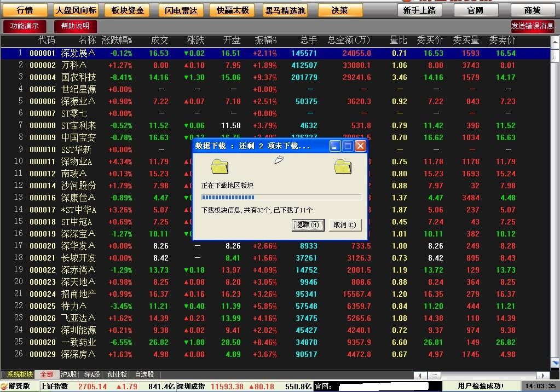This screenshot has width=560, height=392.
Task: Switch to 沪A股 bottom tab
Action: pyautogui.click(x=69, y=374)
